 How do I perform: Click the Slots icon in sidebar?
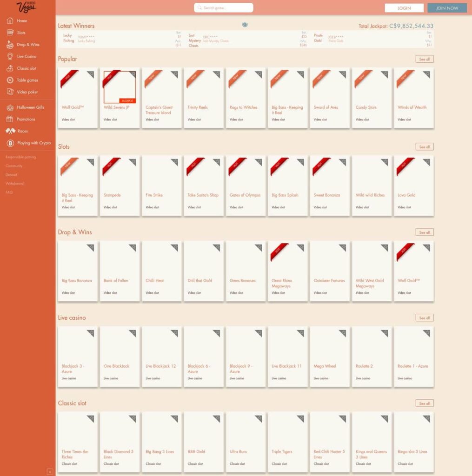10,33
